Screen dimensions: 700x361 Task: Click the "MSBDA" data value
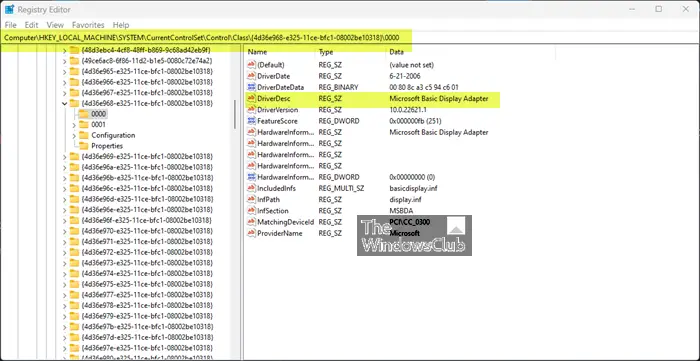(401, 211)
